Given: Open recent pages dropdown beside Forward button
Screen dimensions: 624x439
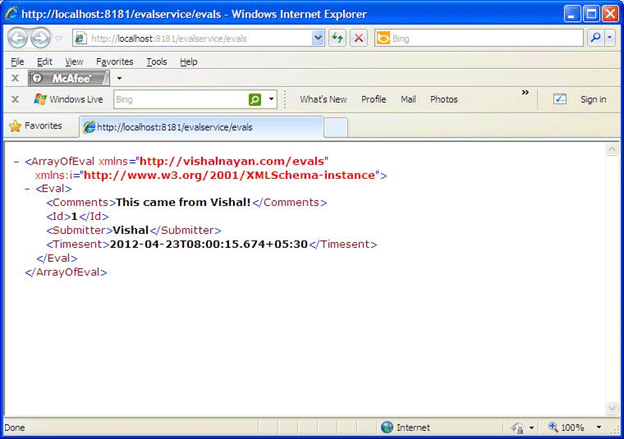Looking at the screenshot, I should point(59,39).
